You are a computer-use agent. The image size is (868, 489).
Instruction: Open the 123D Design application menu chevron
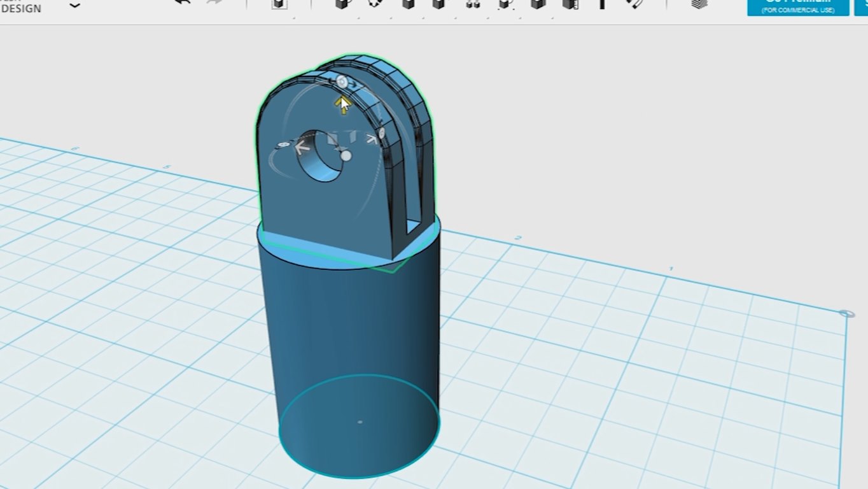[x=75, y=5]
